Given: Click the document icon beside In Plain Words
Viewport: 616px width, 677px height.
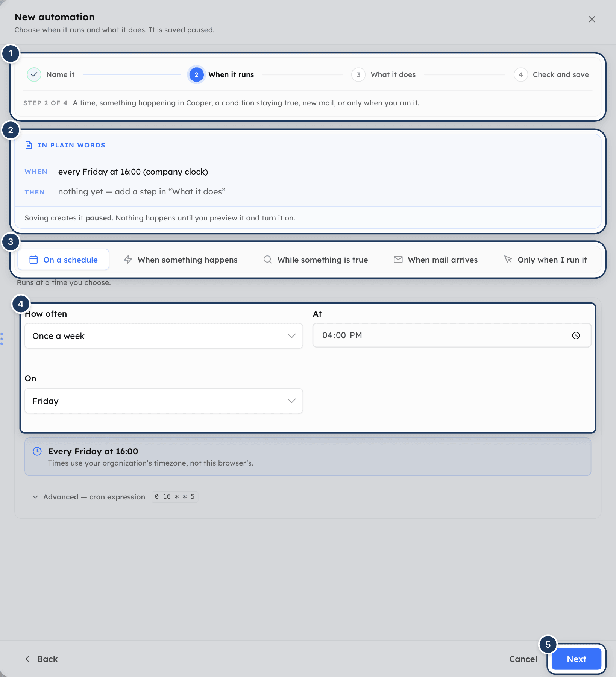Looking at the screenshot, I should point(29,145).
